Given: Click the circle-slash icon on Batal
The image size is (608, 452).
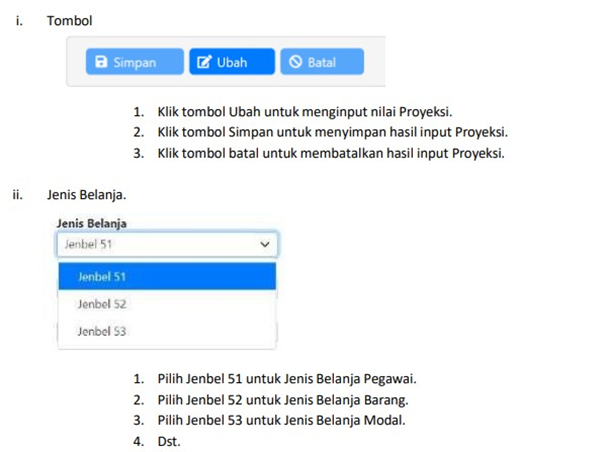Looking at the screenshot, I should coord(295,63).
